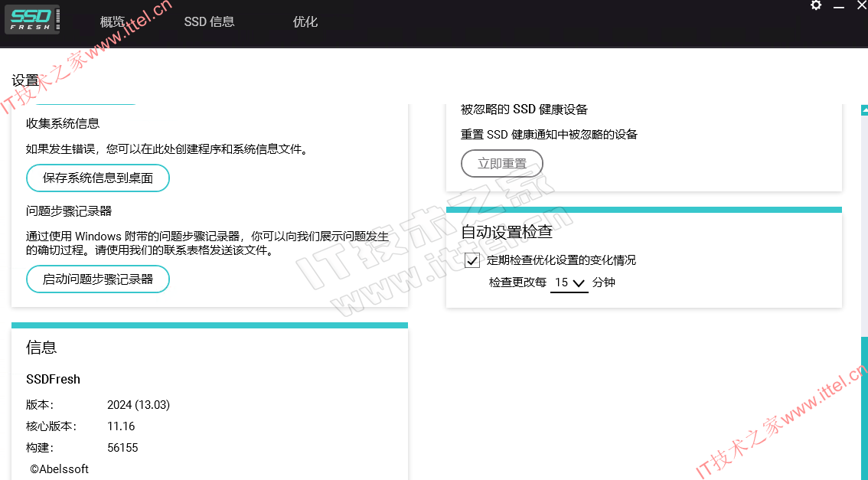868x480 pixels.
Task: Minimize the SSD Fresh window
Action: [839, 7]
